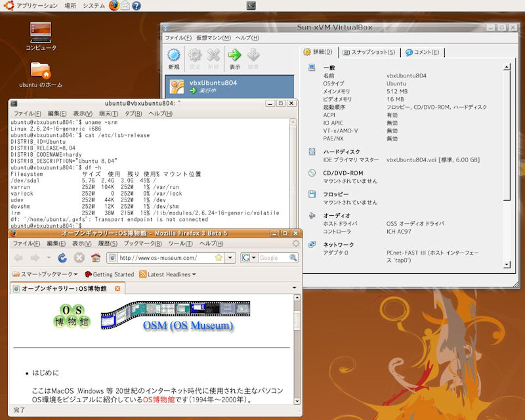Click the CD/DVD-ROM disc icon
Screen dimensions: 525x420
point(312,173)
